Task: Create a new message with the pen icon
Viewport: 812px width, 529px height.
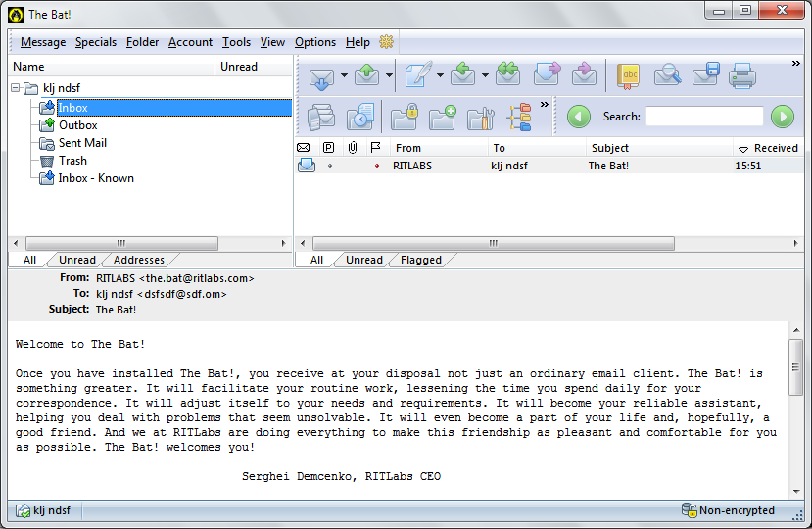Action: click(x=417, y=75)
